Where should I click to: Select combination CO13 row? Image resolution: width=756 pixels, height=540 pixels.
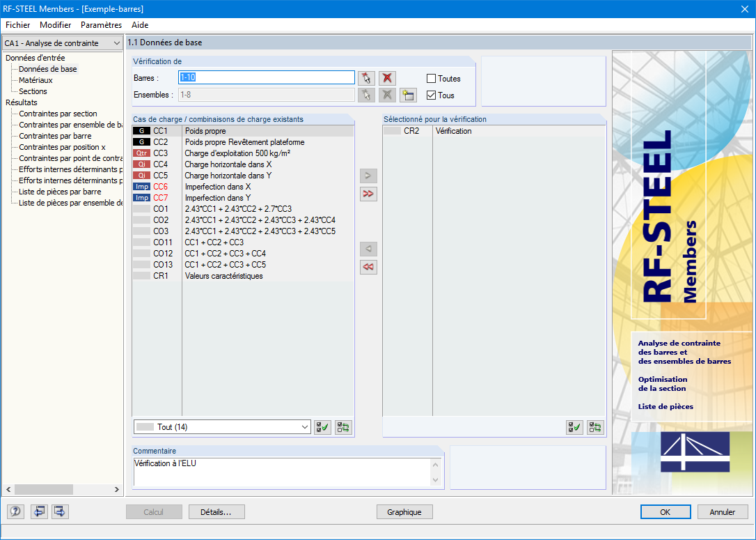[x=243, y=265]
